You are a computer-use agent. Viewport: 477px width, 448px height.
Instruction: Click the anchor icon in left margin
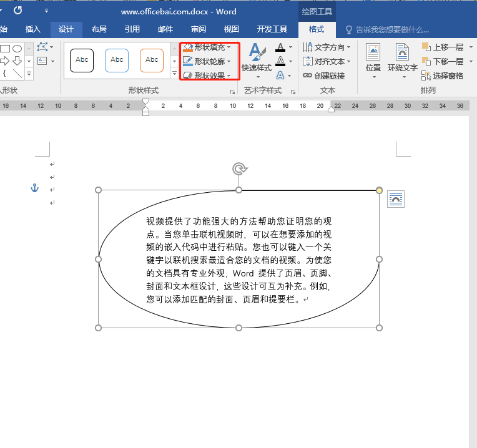pyautogui.click(x=35, y=188)
